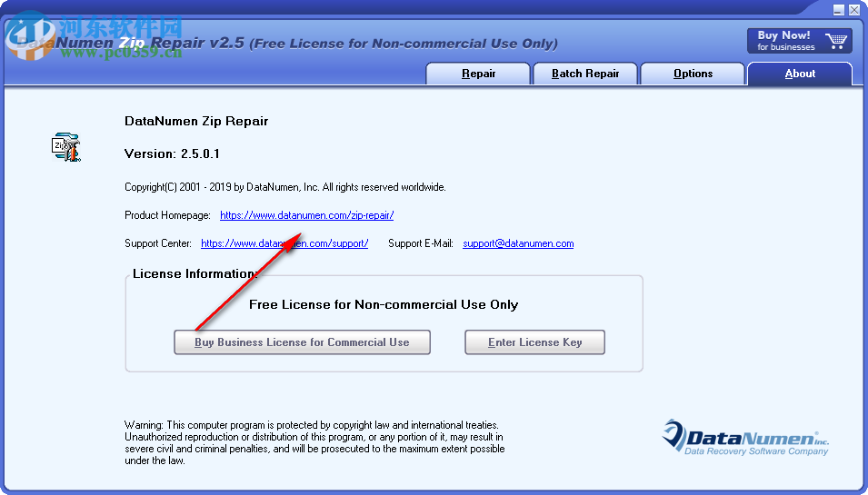The height and width of the screenshot is (495, 868).
Task: Switch to the Repair tab
Action: [478, 74]
